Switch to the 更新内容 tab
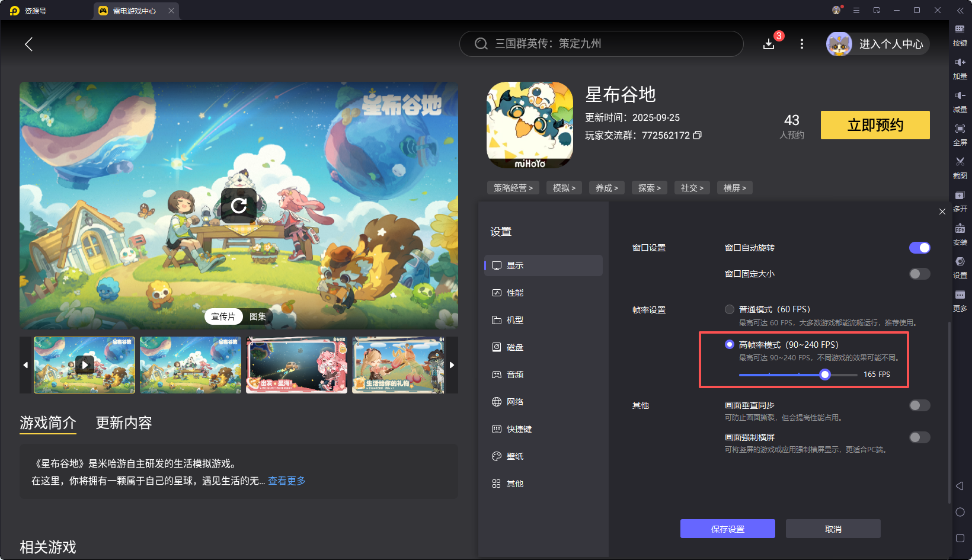The width and height of the screenshot is (972, 560). tap(123, 423)
